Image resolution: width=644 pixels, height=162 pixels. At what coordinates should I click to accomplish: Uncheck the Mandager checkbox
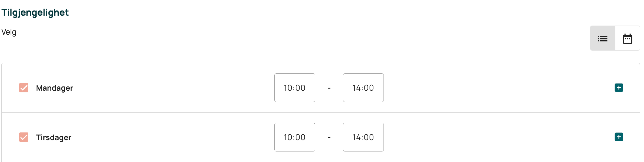click(24, 88)
